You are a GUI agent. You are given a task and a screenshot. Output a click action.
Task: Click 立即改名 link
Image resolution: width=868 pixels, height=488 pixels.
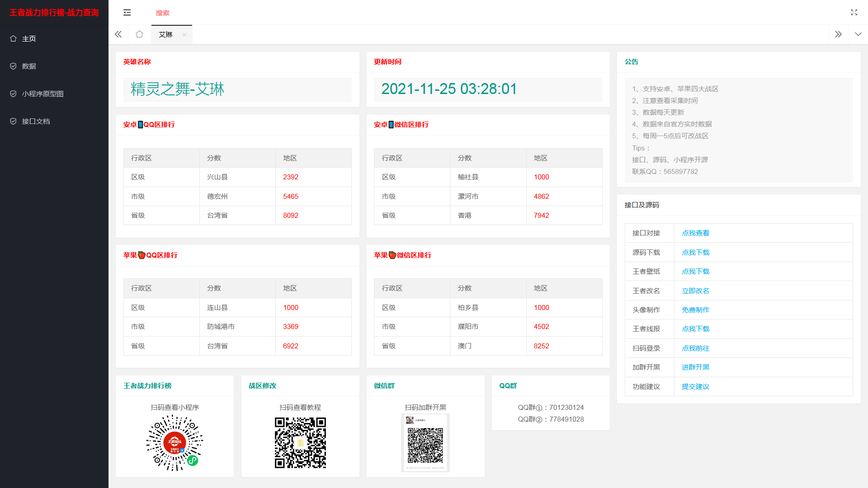coord(695,291)
